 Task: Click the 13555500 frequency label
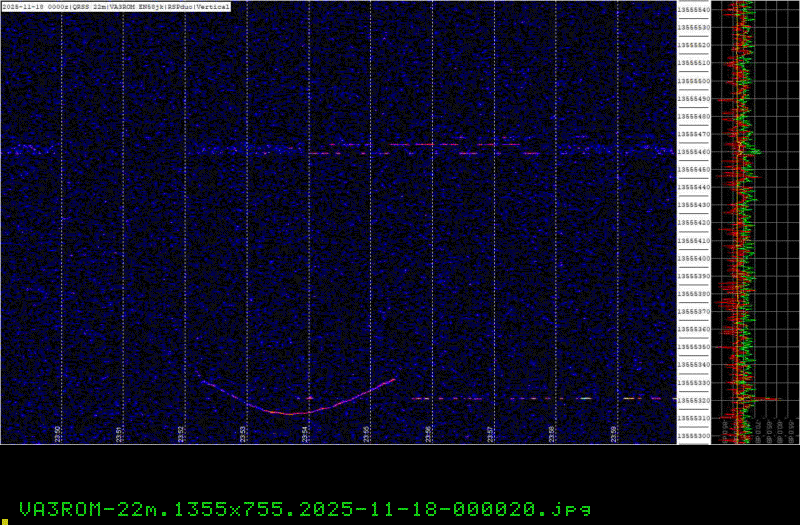pyautogui.click(x=693, y=81)
